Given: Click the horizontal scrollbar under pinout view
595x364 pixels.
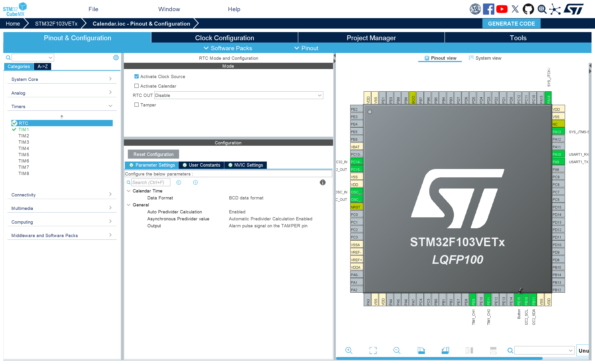Looking at the screenshot, I should pyautogui.click(x=439, y=358).
